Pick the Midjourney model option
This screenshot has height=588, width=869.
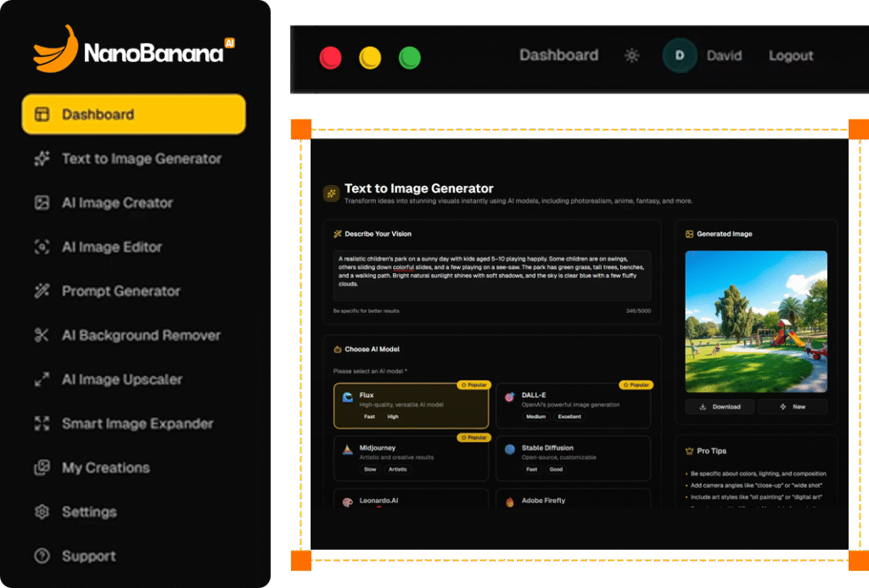pos(412,458)
